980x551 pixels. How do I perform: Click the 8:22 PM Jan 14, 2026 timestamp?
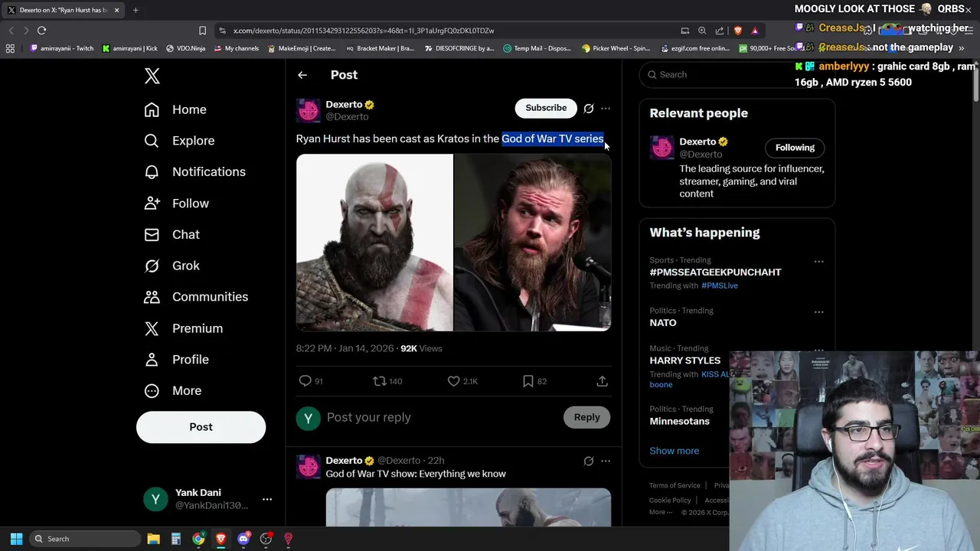pyautogui.click(x=345, y=348)
